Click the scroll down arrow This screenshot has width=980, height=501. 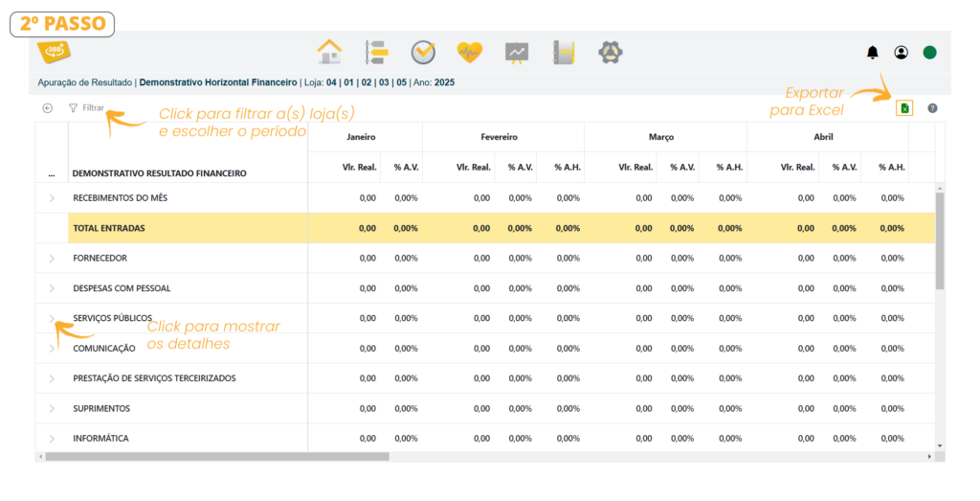pos(940,446)
